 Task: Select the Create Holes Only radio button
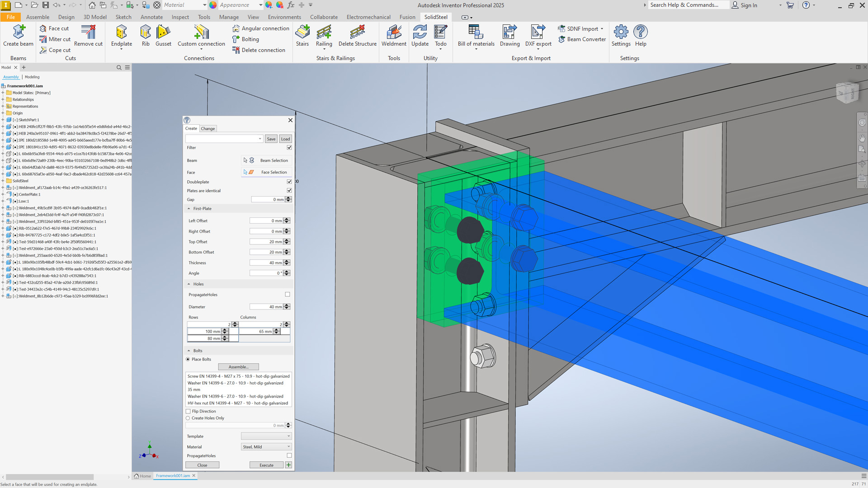coord(188,418)
